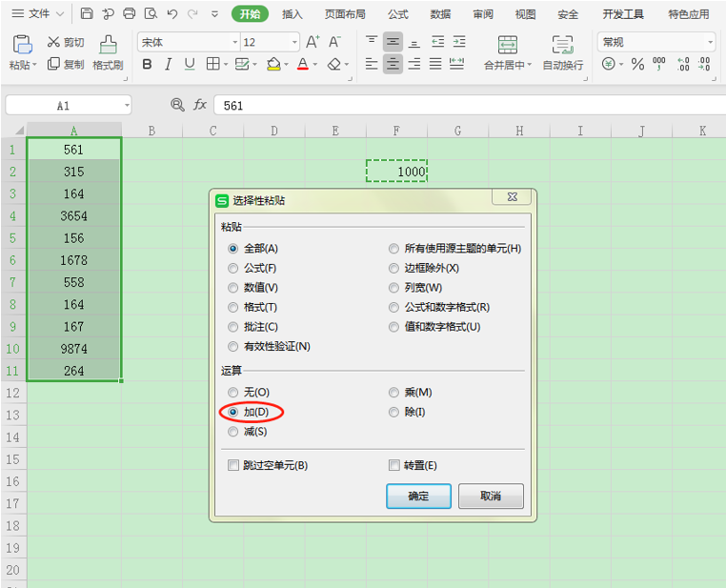Screen dimensions: 726x588
Task: Align text right in cell
Action: pyautogui.click(x=414, y=64)
